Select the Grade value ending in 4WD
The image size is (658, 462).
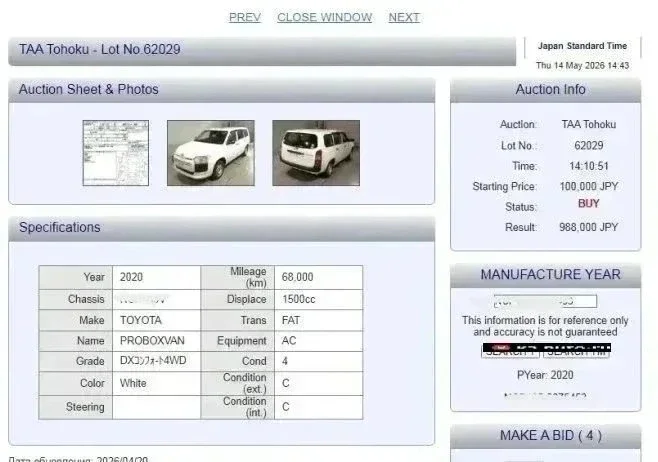[156, 361]
